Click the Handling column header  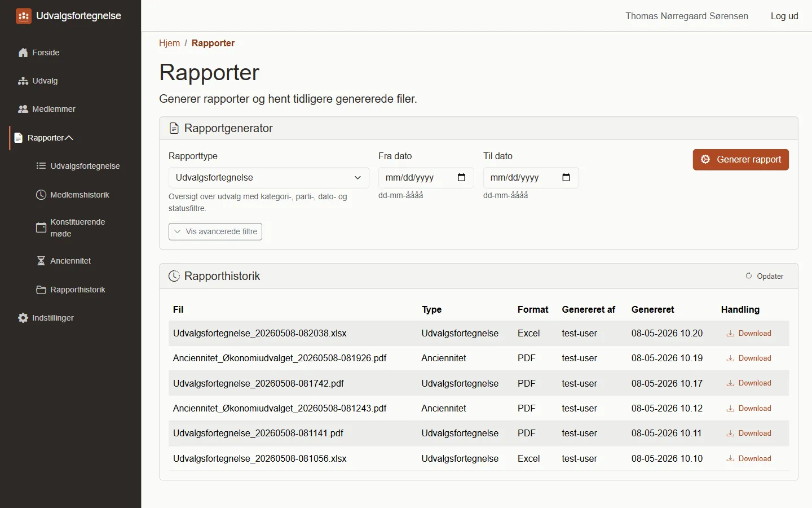[x=740, y=309]
